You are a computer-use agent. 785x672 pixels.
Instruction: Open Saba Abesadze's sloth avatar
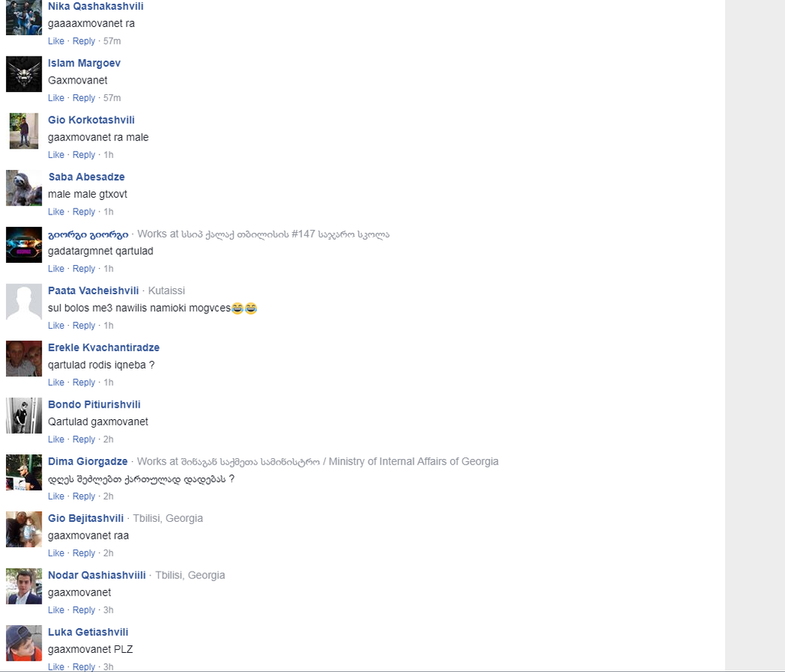pyautogui.click(x=24, y=188)
